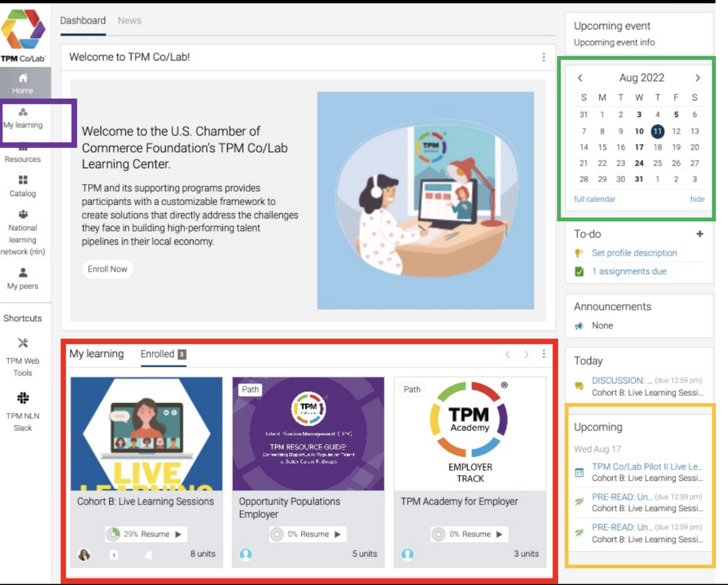Open TPM Academy Employer Track thumbnail
The height and width of the screenshot is (585, 728).
[470, 434]
